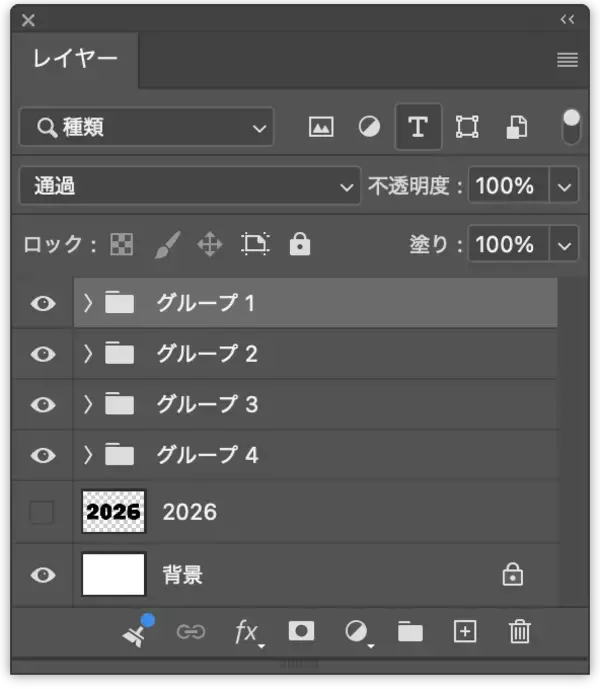Close the panel with the X button
The height and width of the screenshot is (689, 600).
tap(28, 20)
